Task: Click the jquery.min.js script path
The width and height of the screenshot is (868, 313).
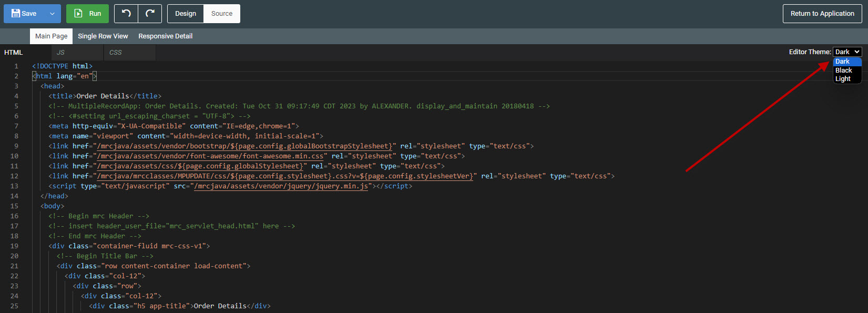Action: pos(281,186)
